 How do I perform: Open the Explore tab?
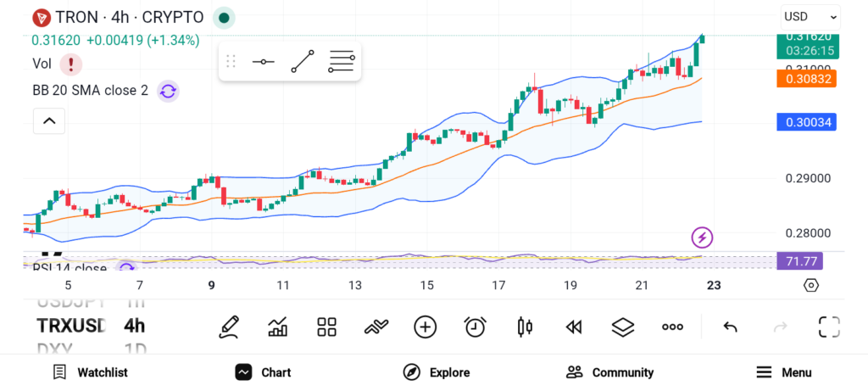(x=437, y=372)
